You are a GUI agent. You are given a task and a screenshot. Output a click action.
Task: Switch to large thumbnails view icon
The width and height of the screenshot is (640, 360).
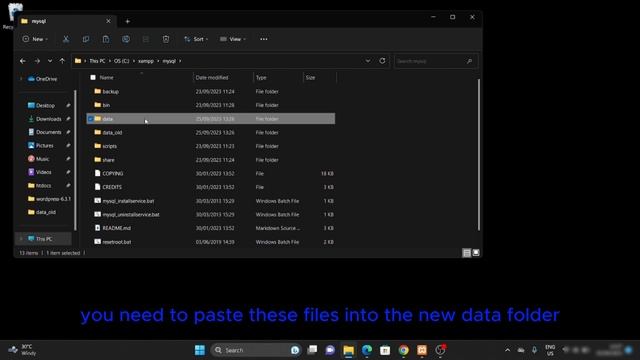click(476, 253)
